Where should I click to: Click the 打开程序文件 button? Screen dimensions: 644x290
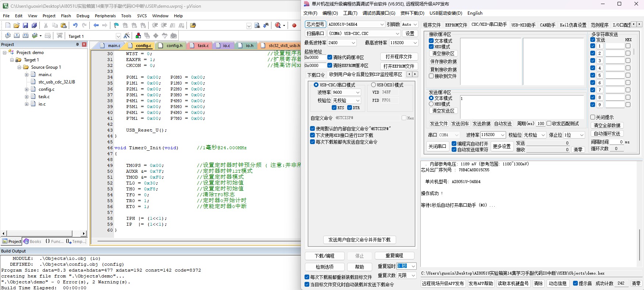click(399, 57)
